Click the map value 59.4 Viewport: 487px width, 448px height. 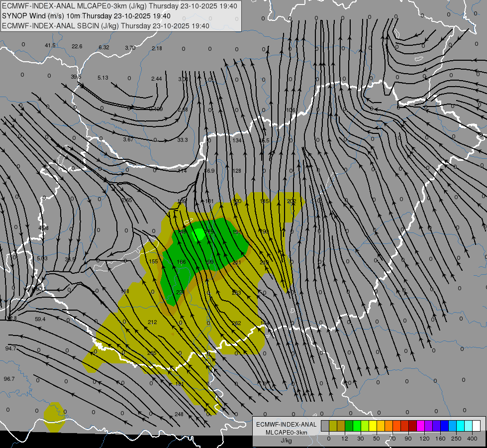click(x=40, y=319)
